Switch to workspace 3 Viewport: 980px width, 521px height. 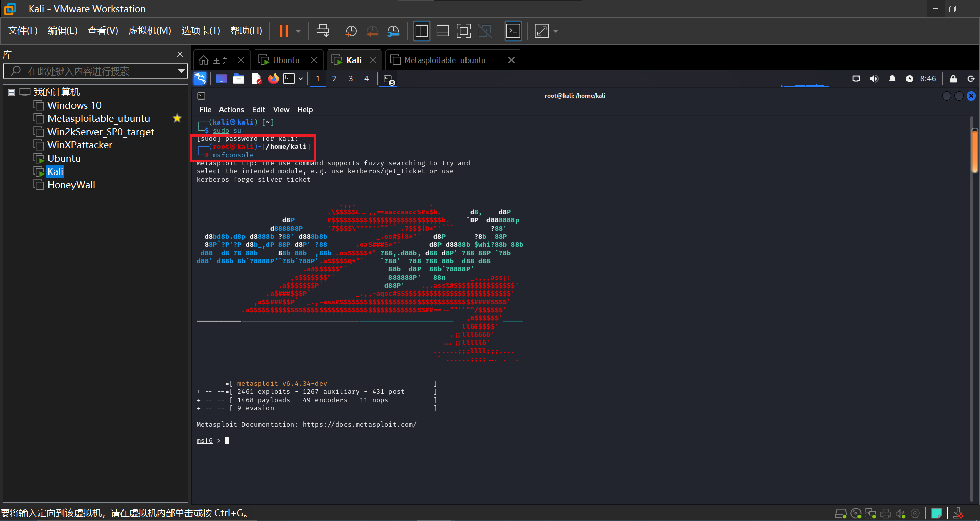click(x=351, y=79)
